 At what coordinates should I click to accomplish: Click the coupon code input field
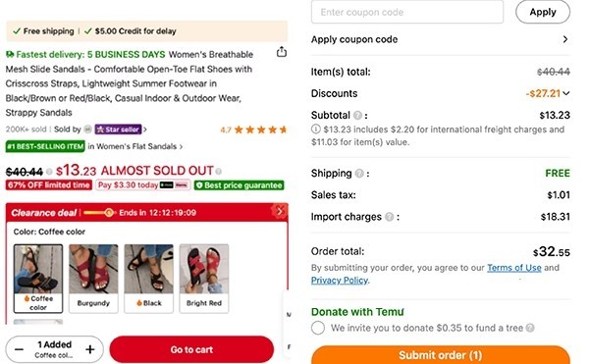click(x=407, y=12)
